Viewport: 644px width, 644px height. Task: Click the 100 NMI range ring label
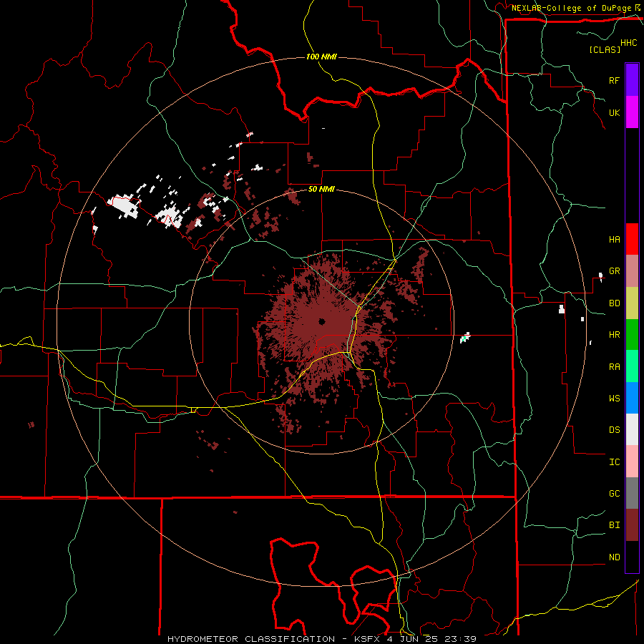pos(321,57)
